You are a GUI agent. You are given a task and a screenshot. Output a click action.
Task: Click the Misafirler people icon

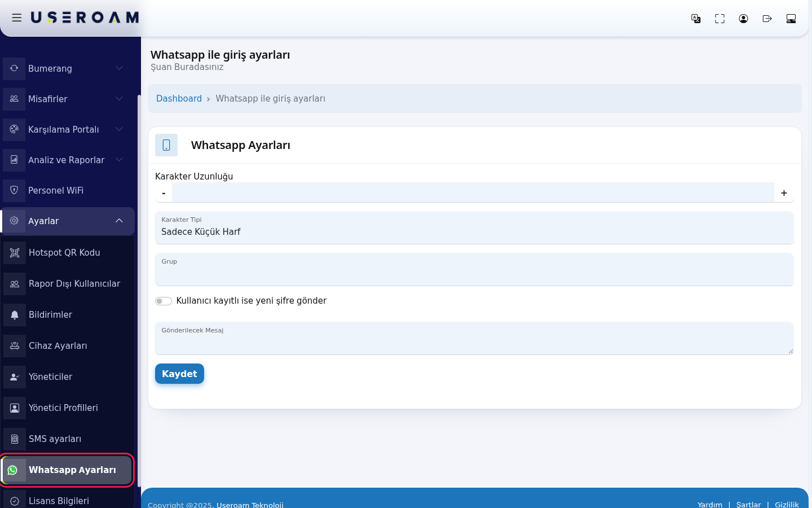pos(14,99)
